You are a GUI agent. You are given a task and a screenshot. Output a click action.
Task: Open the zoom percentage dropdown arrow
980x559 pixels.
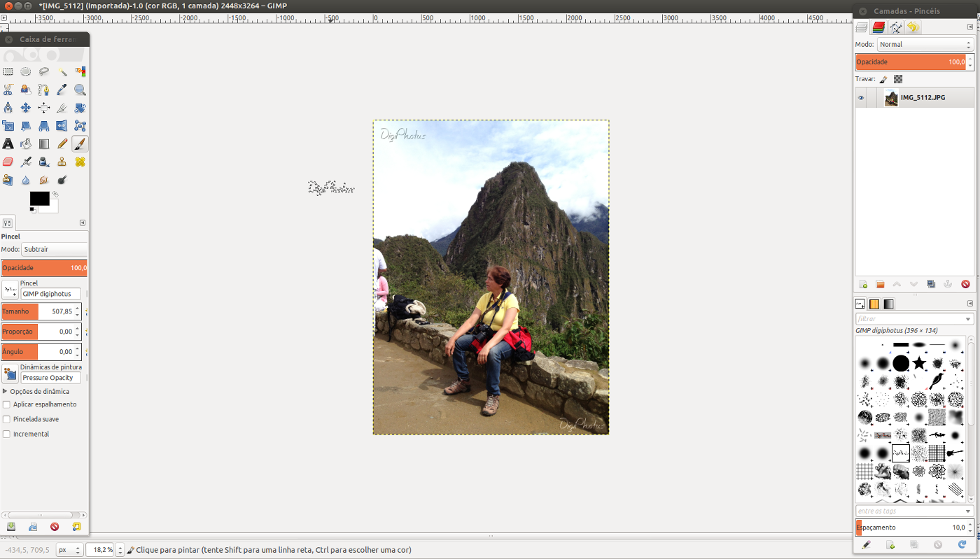(x=120, y=550)
